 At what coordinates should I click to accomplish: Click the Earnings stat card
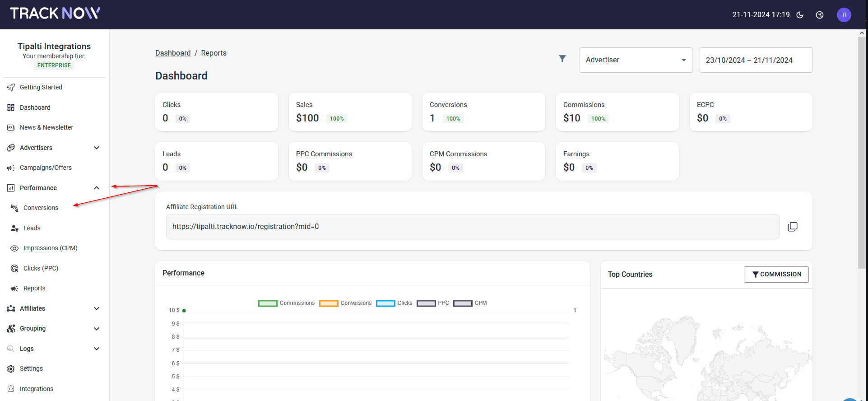pos(617,161)
